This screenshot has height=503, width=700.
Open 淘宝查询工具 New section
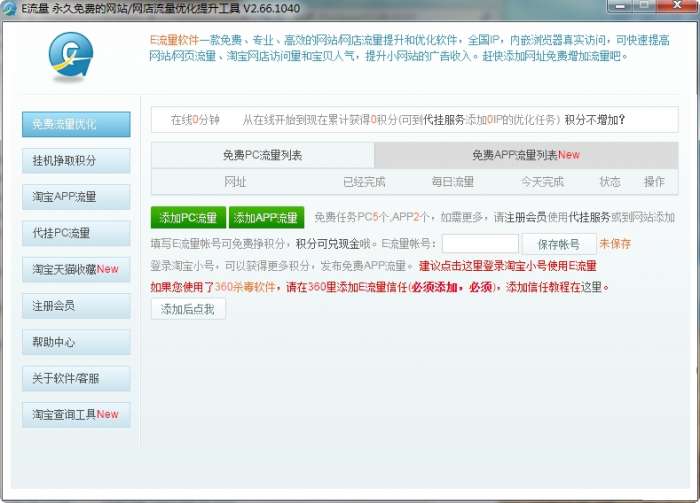(76, 415)
